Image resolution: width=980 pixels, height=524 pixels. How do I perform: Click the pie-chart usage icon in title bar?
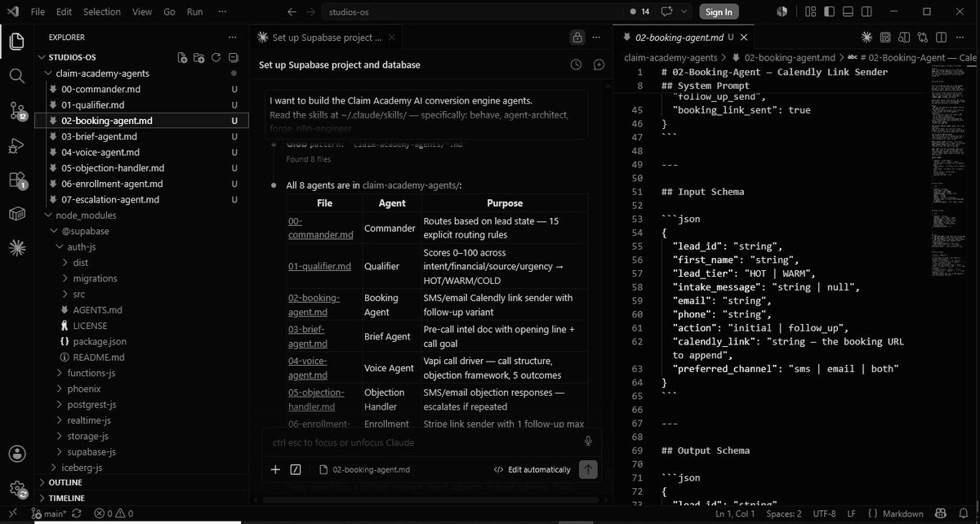pyautogui.click(x=782, y=11)
